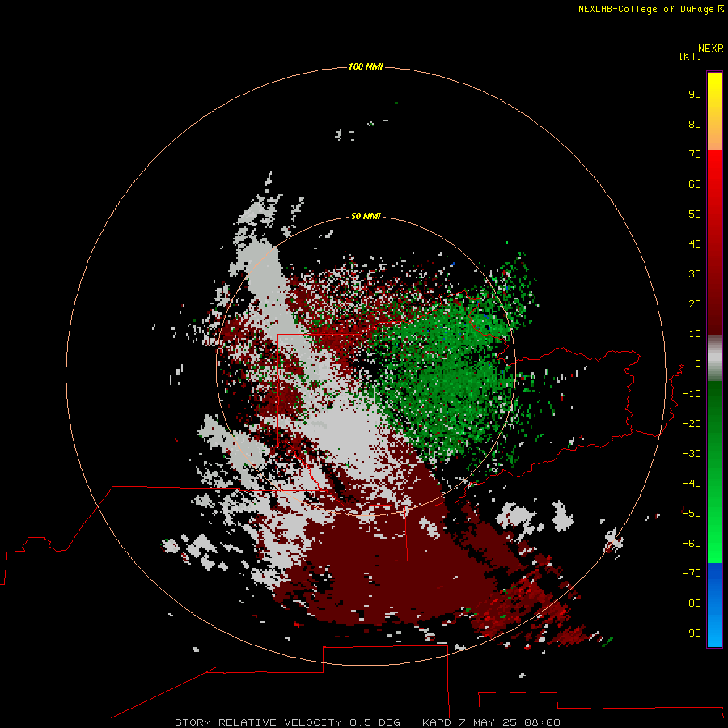Click the -90 value on velocity scale
Viewport: 728px width, 728px height.
click(692, 633)
